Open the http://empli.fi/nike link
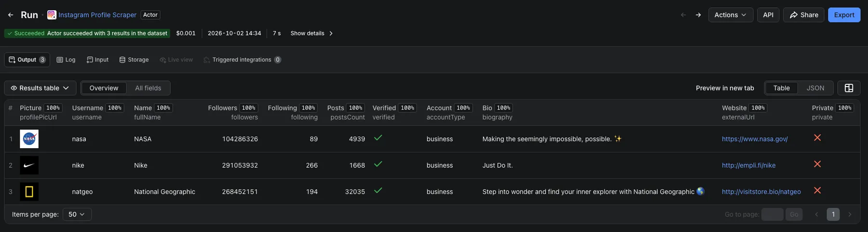 (748, 165)
